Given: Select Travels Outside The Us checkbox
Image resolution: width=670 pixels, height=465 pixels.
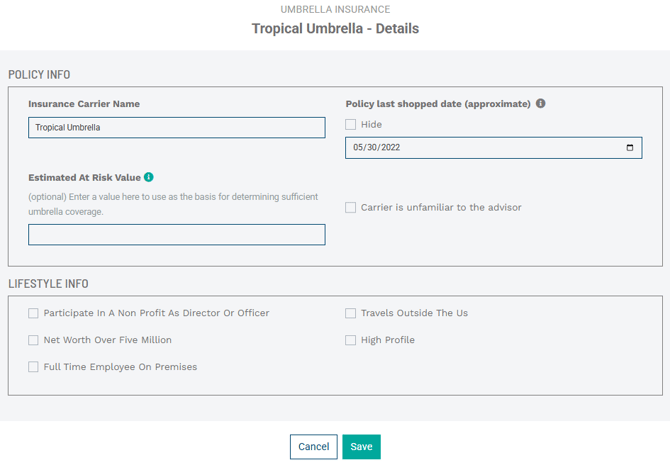Looking at the screenshot, I should click(351, 313).
